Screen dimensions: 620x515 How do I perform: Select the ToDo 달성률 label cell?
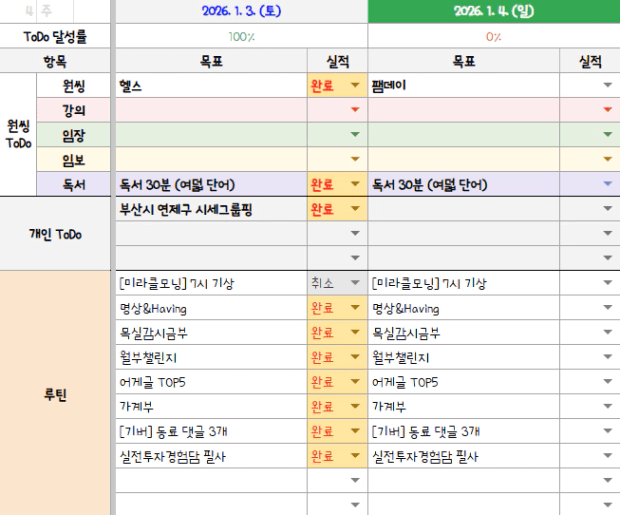pos(55,36)
